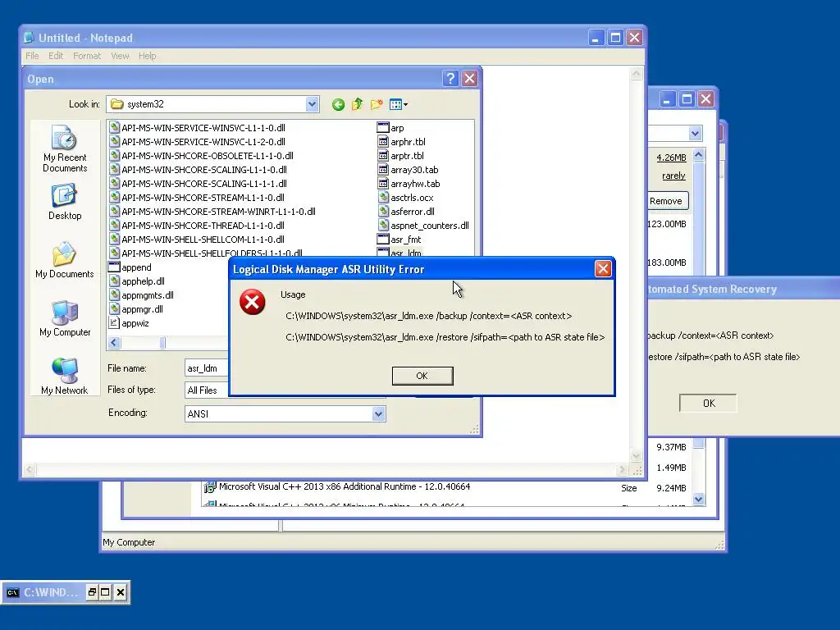Click the help question mark in Open dialog
The width and height of the screenshot is (840, 630).
click(450, 79)
